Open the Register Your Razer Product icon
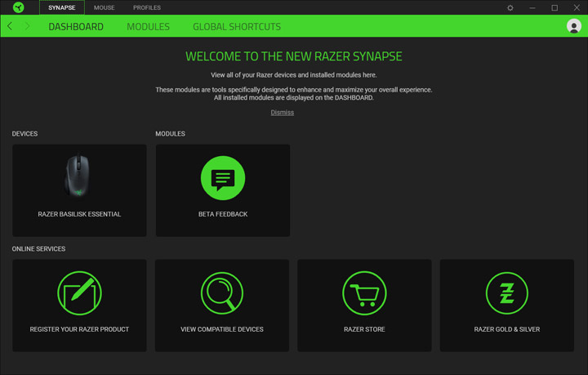 pos(79,293)
